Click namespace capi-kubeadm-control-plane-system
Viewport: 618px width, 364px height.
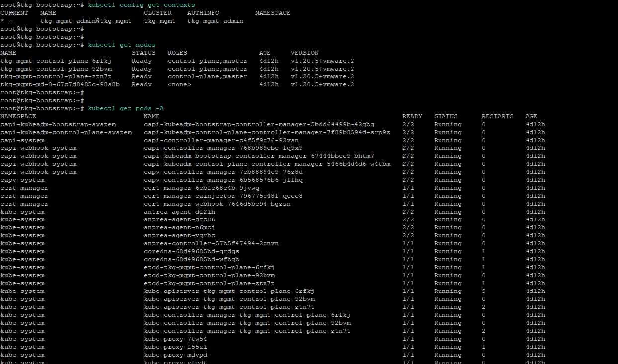coord(66,132)
